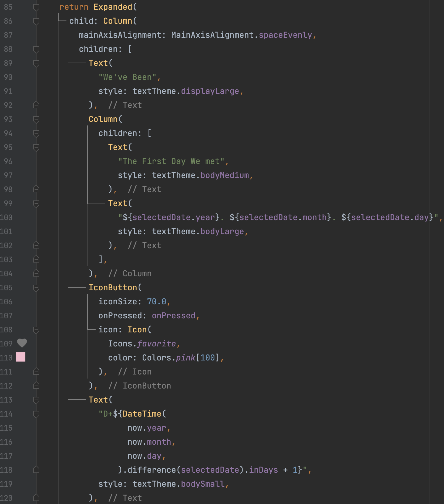Screen dimensions: 444x504
Task: Collapse the Column fold marker at line 93
Action: click(36, 119)
